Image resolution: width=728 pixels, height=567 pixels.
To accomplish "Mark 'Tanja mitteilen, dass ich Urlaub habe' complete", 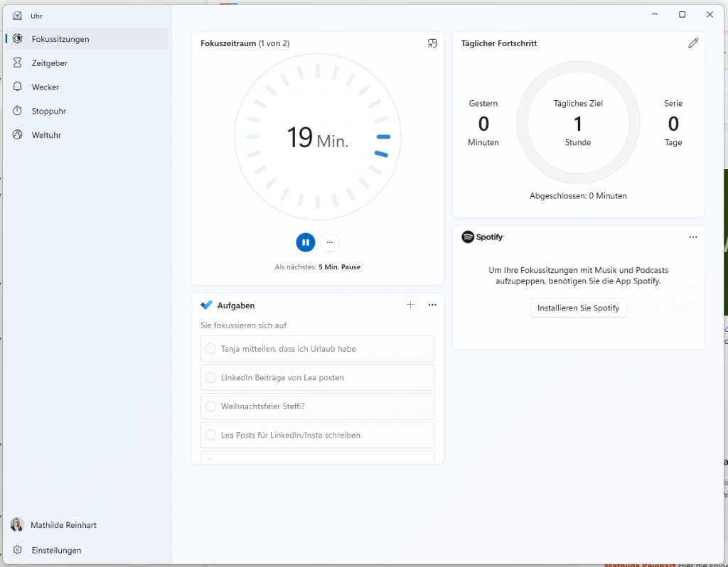I will (x=210, y=348).
